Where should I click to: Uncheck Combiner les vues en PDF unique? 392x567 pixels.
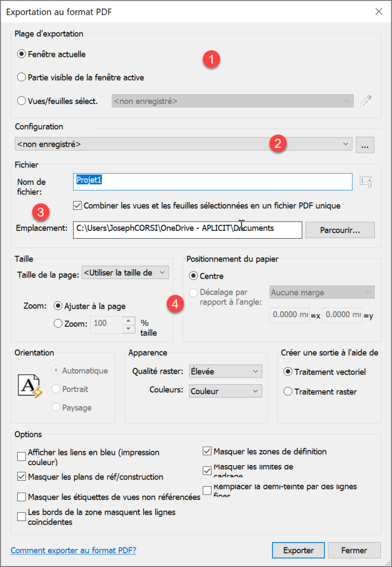pos(78,205)
